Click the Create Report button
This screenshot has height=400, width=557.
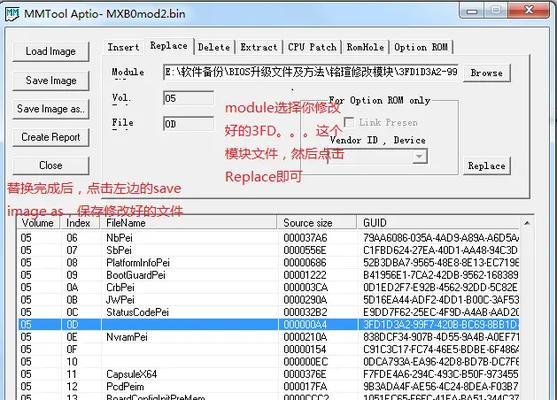pos(50,137)
